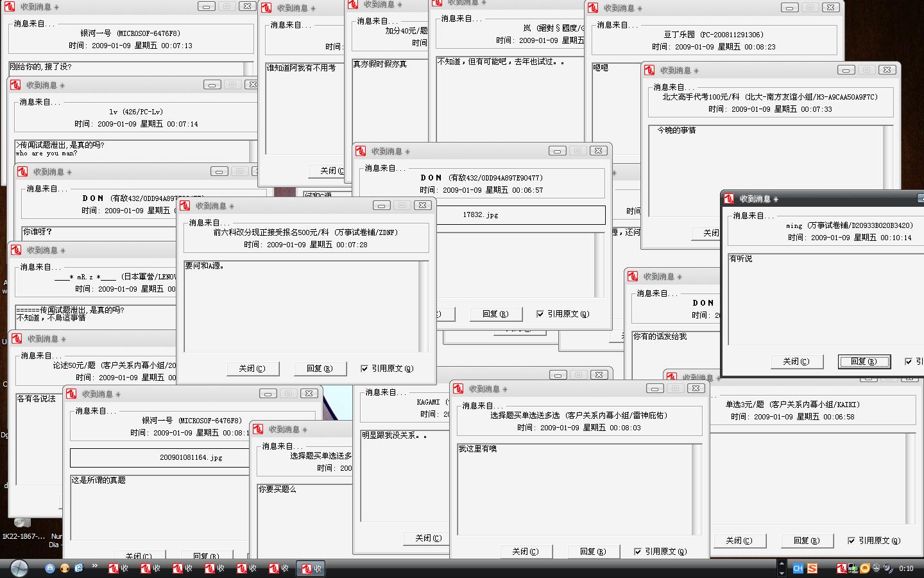
Task: Click the vertical scrollbar of the 要问和A源 message box
Action: click(424, 306)
